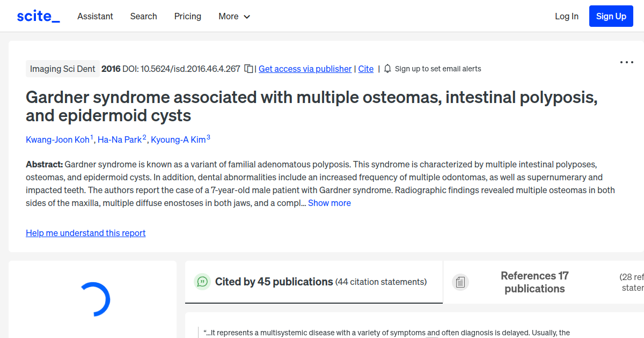Click the scite logo in the header
The height and width of the screenshot is (338, 644).
pos(38,16)
